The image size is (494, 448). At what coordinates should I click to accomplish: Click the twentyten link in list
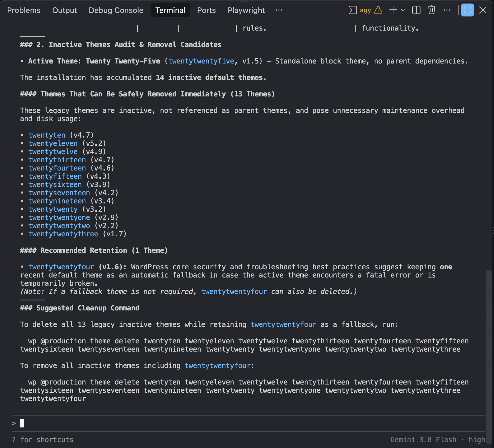(x=47, y=135)
